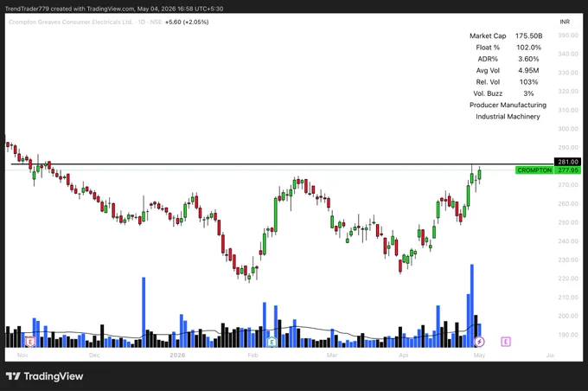Click the TrendTrader779 created with TradingView.com header
This screenshot has height=391, width=588.
click(114, 9)
